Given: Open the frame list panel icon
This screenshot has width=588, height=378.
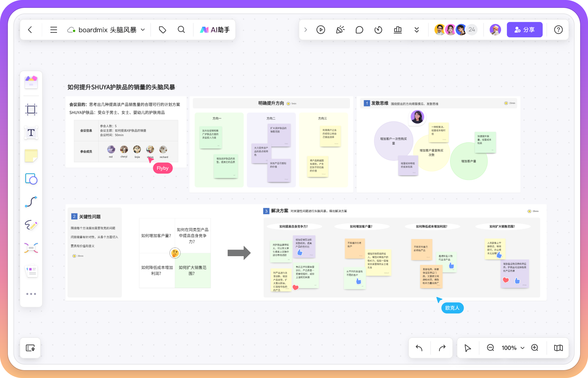Looking at the screenshot, I should (x=30, y=348).
